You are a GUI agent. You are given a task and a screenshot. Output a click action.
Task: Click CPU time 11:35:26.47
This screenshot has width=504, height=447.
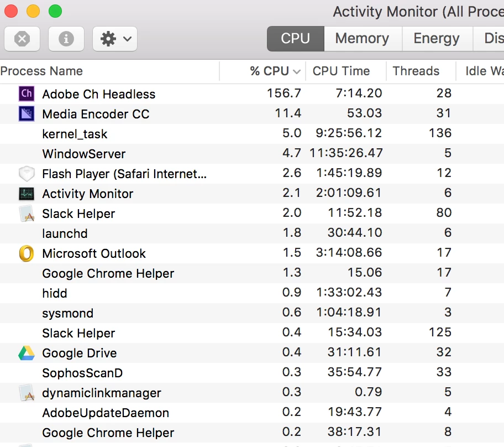(x=346, y=153)
